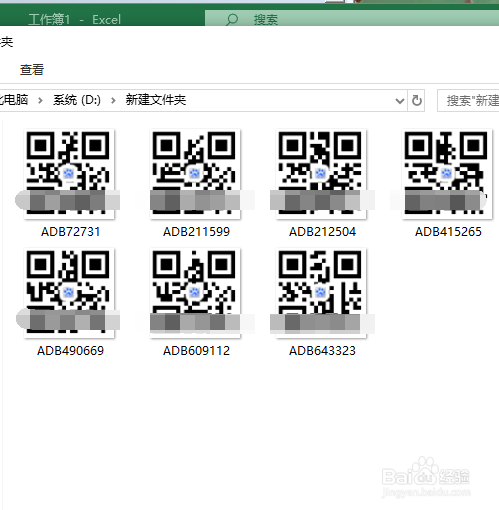Expand the chevron after 系统 (D:)
499x510 pixels.
coord(113,100)
